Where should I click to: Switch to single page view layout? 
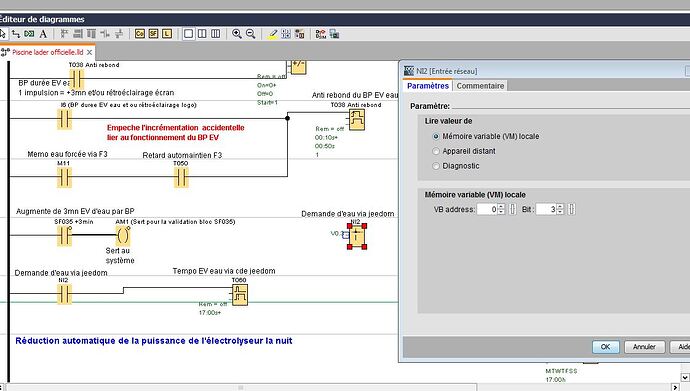tap(188, 34)
